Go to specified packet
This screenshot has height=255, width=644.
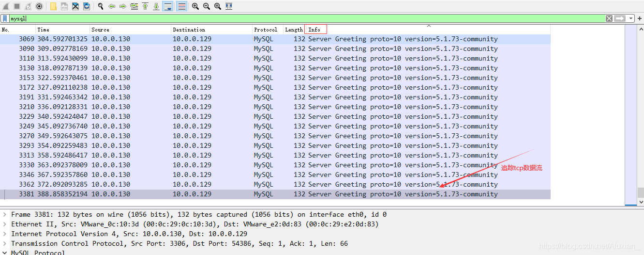click(134, 6)
